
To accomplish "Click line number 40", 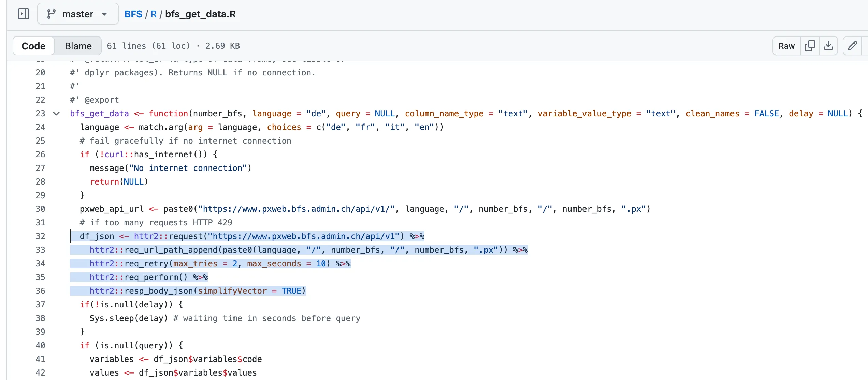I will 40,345.
